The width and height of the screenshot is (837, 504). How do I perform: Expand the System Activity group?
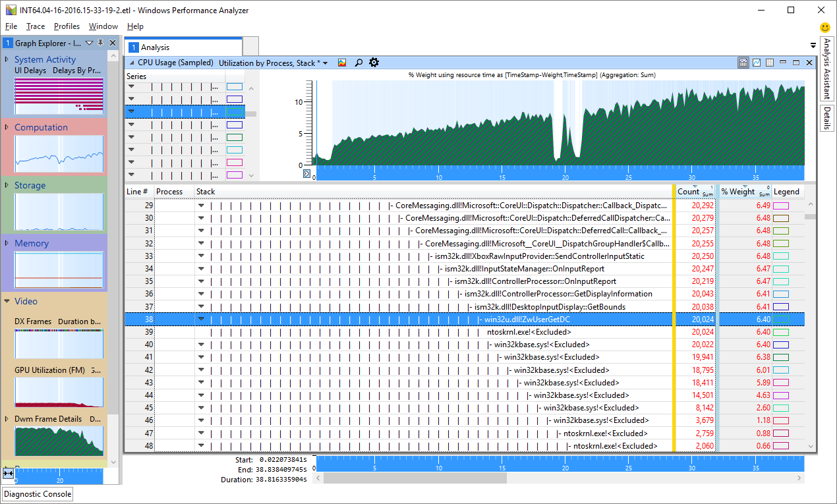point(7,59)
